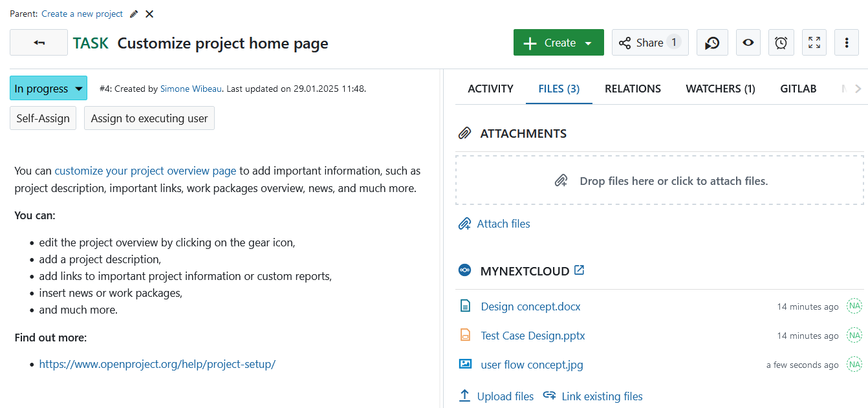Switch to the Relations tab
868x408 pixels.
click(633, 89)
